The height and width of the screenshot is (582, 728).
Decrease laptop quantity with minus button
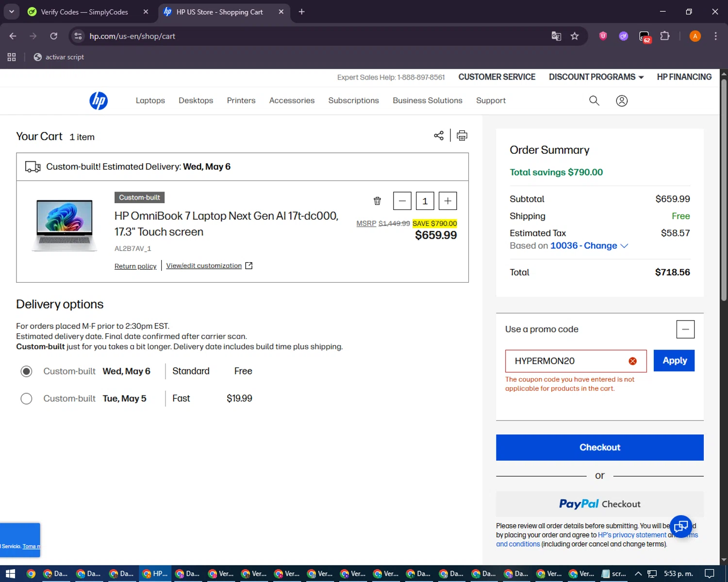point(402,201)
